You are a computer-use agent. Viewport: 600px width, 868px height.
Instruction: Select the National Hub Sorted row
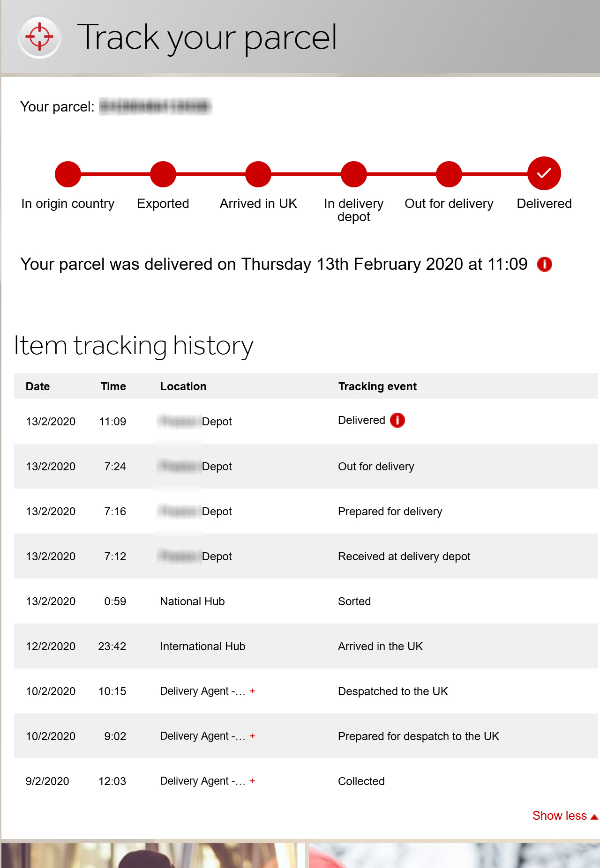point(306,601)
